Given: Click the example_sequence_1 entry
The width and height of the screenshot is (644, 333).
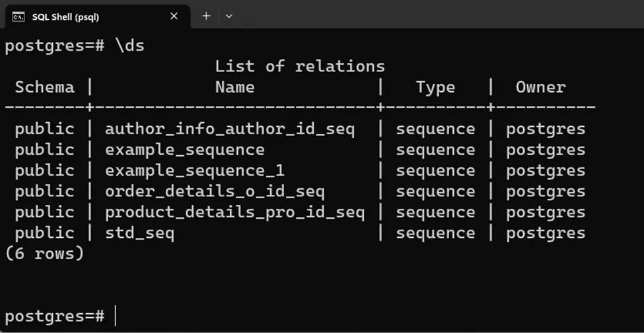Looking at the screenshot, I should (194, 170).
